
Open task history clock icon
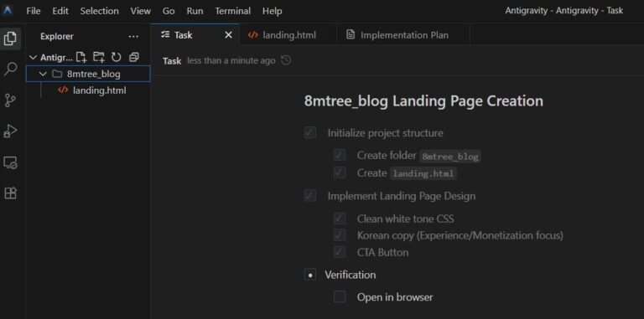[286, 60]
